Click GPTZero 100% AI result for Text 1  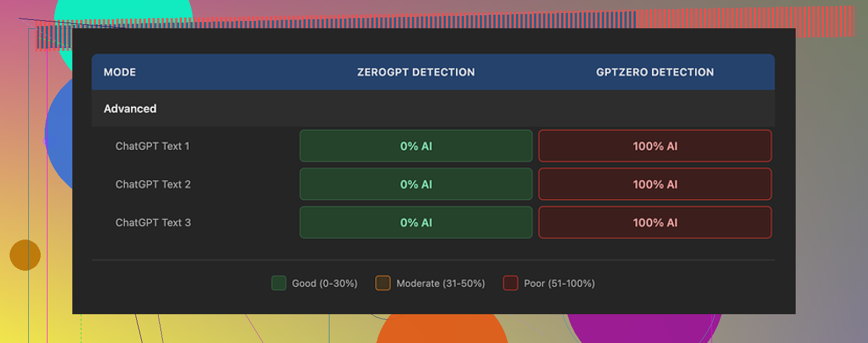tap(655, 146)
